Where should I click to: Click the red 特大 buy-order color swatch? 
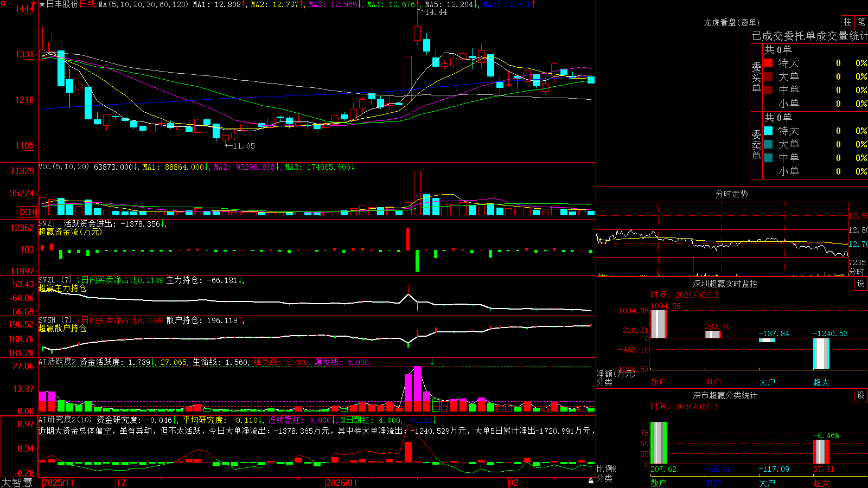point(768,63)
